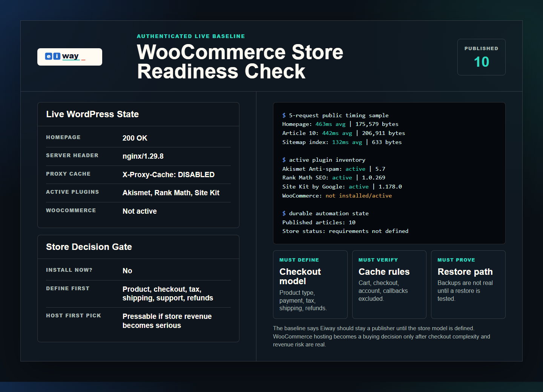Select 'Product type, payment, tax, shipping, refunds.' text
Viewport: 543px width, 392px height.
pyautogui.click(x=303, y=300)
